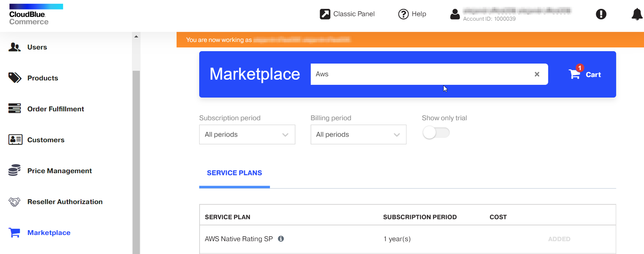Click the Marketplace heading in blue banner

255,74
